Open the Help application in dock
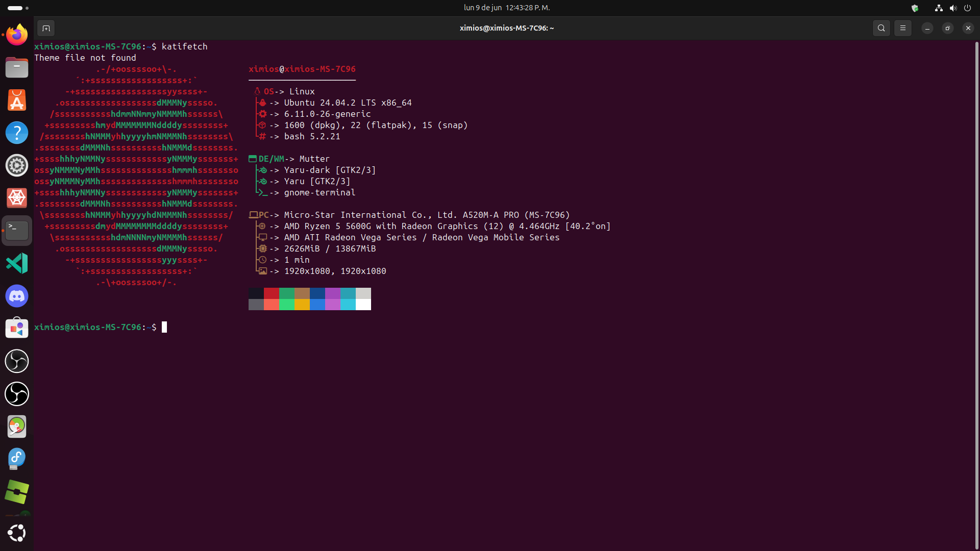The height and width of the screenshot is (551, 980). pos(17,133)
